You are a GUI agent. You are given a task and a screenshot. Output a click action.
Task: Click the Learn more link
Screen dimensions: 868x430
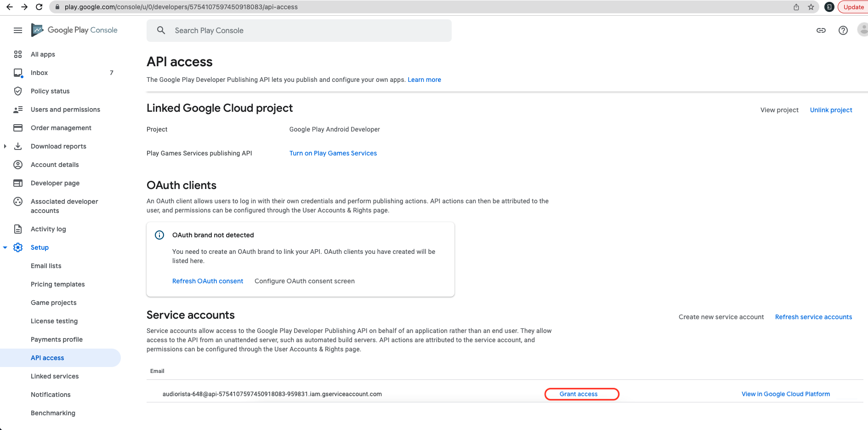(x=424, y=80)
